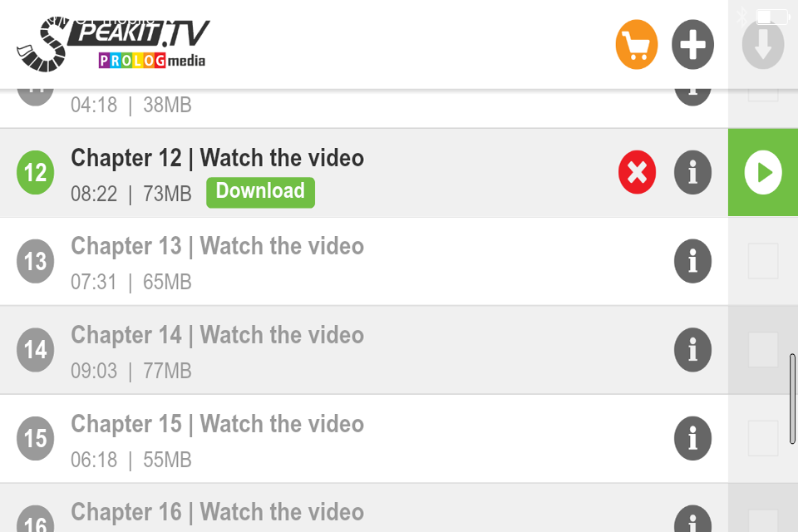
Task: Open the orange shopping cart
Action: pyautogui.click(x=636, y=44)
